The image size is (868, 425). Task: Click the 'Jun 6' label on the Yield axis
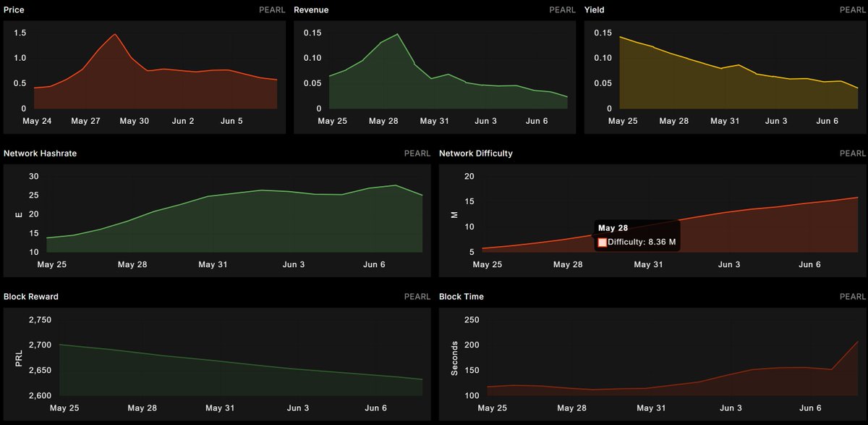pyautogui.click(x=827, y=121)
